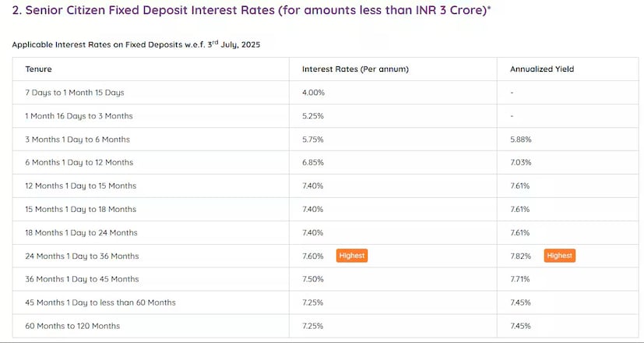Click the orange Highest badge beside 7.82%
644x343 pixels.
(559, 256)
